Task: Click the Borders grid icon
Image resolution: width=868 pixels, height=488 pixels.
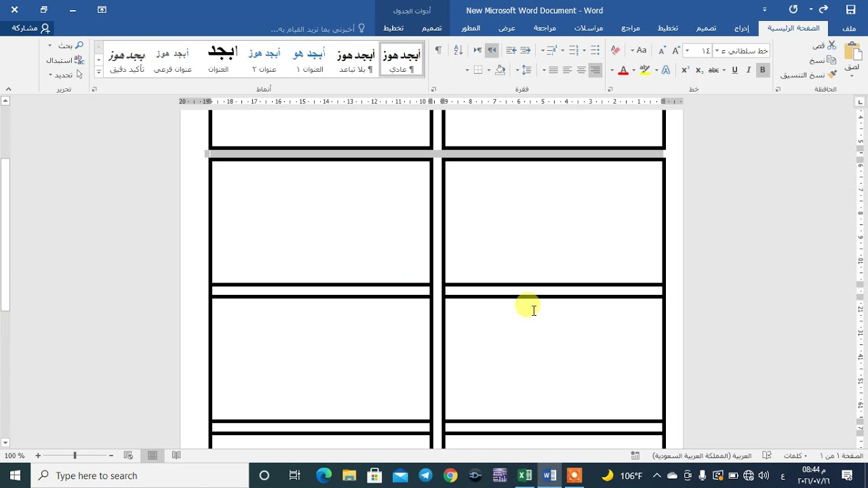Action: [478, 70]
